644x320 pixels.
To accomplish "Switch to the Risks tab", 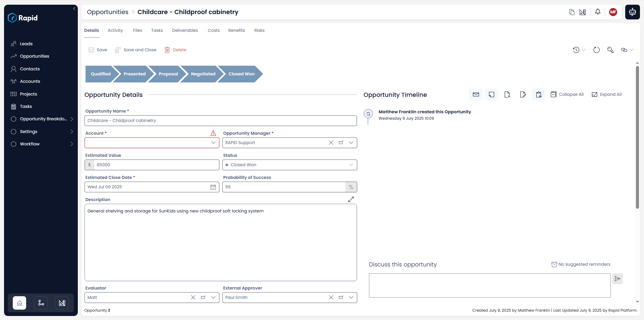I will (x=259, y=30).
